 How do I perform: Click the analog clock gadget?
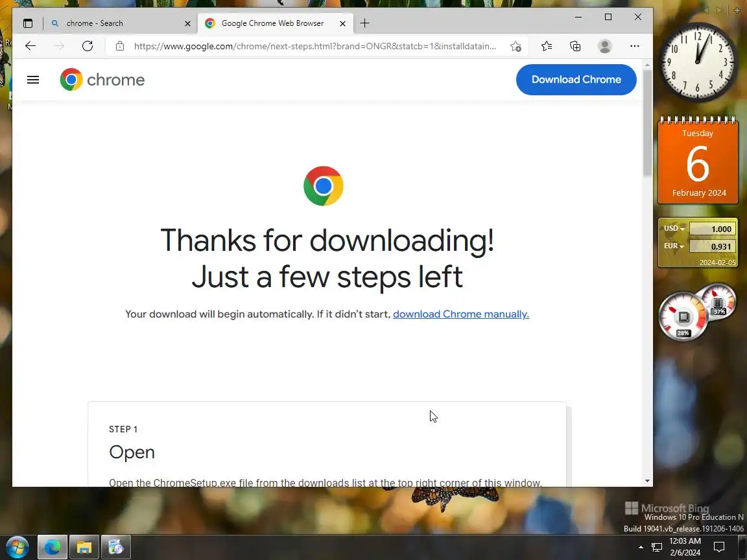tap(698, 62)
